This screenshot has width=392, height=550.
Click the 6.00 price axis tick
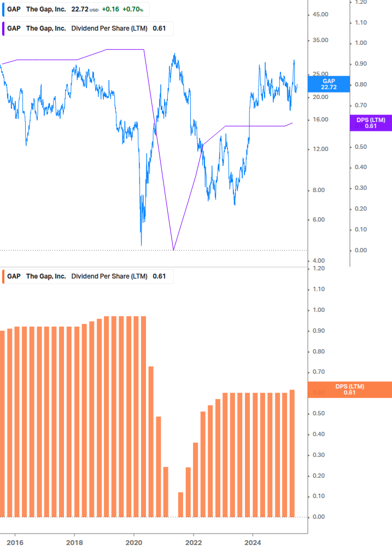318,219
